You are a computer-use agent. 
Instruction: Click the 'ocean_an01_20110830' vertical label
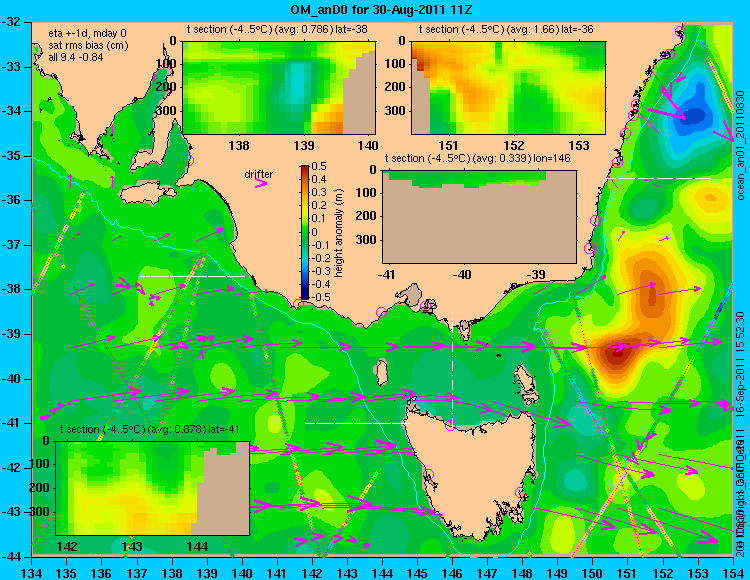(740, 147)
